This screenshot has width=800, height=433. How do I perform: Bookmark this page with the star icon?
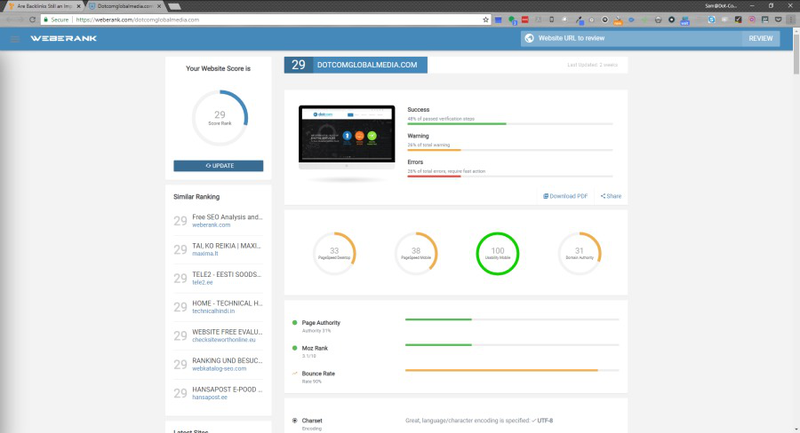pyautogui.click(x=486, y=19)
